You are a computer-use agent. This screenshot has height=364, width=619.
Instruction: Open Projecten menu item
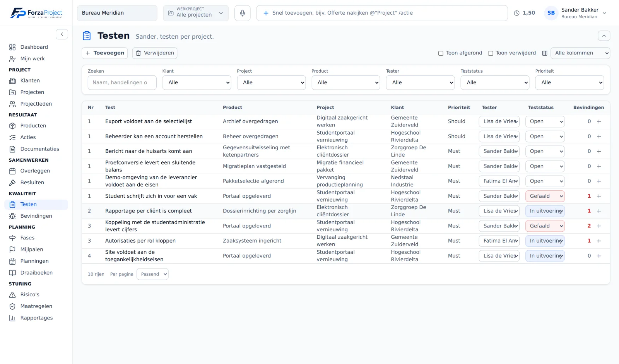(36, 92)
